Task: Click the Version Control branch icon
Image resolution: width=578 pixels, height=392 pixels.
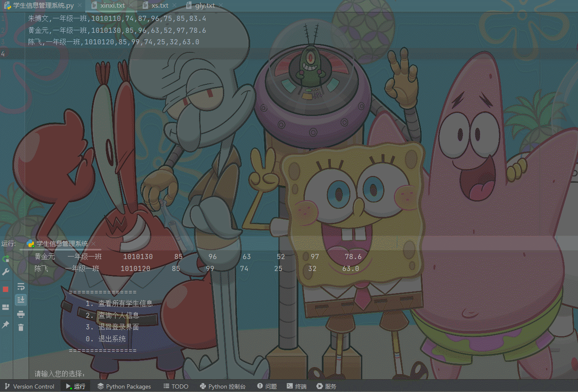Action: [7, 386]
